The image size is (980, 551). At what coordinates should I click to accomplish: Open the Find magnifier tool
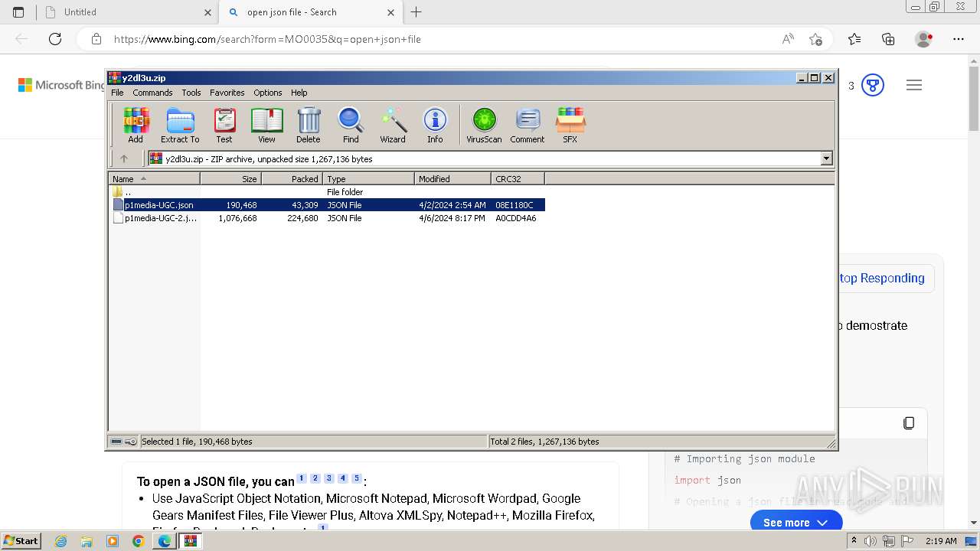[351, 125]
